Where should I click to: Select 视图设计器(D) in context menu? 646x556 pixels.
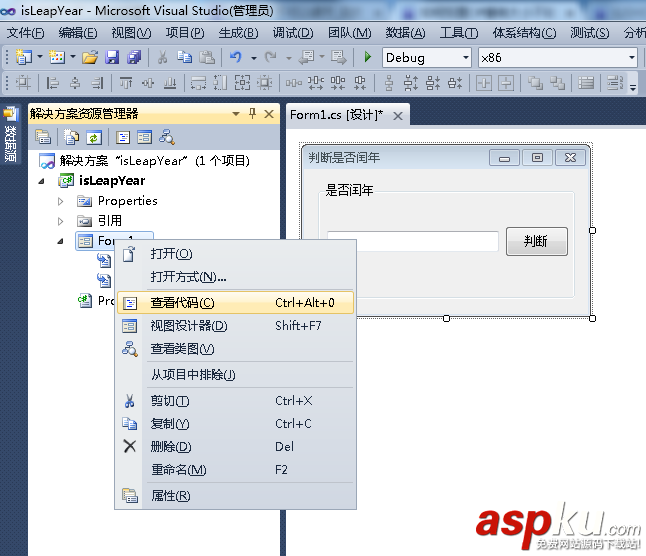[235, 326]
